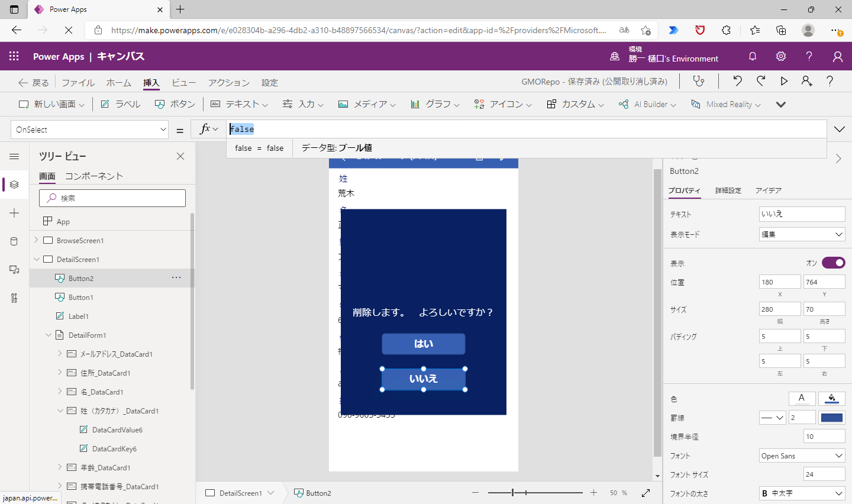Open the Insert plus pane in sidebar
852x504 pixels.
tap(14, 213)
